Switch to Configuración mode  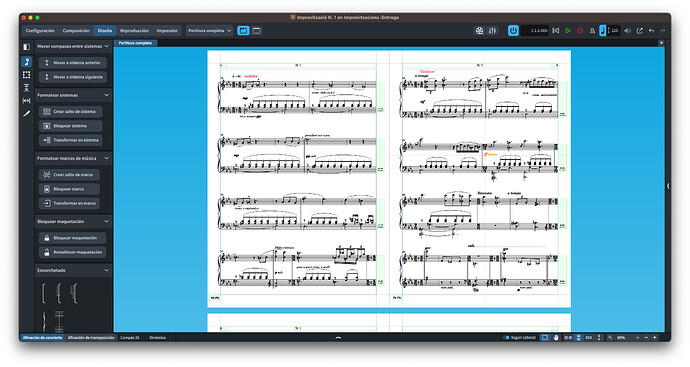[x=40, y=31]
